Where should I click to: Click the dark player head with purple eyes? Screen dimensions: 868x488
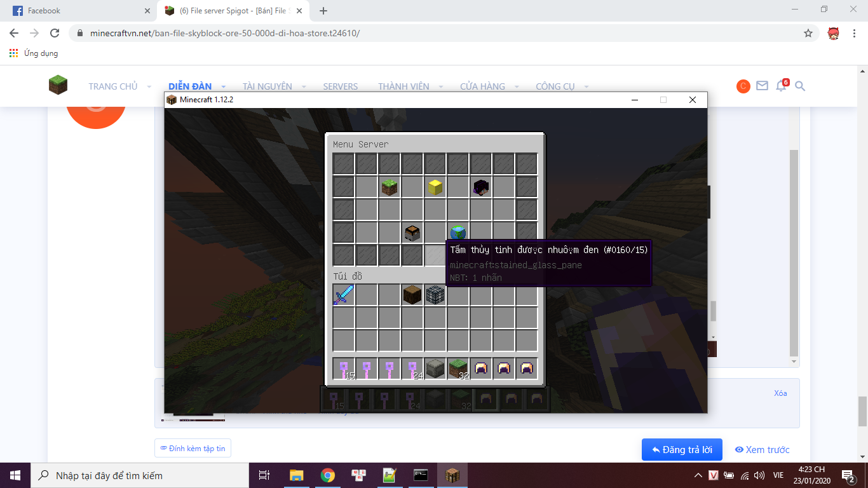[481, 187]
